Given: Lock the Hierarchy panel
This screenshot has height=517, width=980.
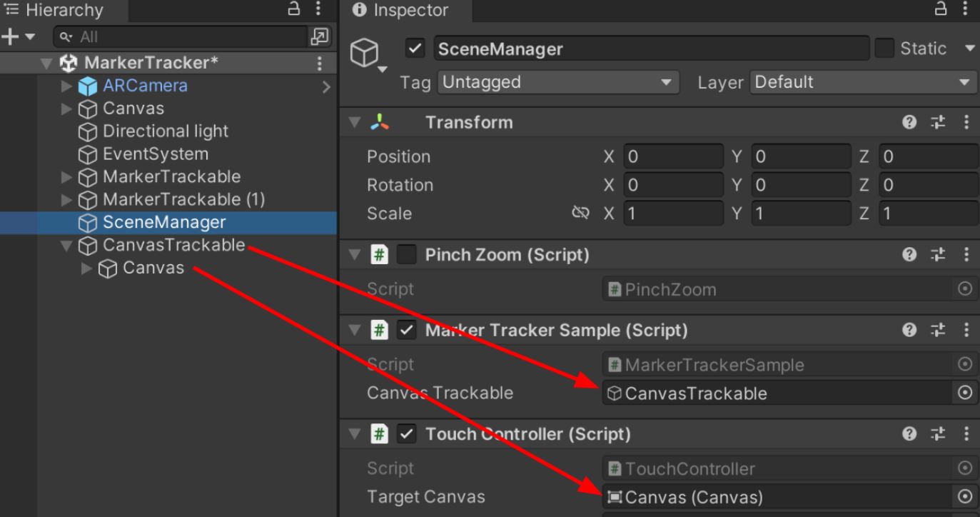Looking at the screenshot, I should pyautogui.click(x=293, y=9).
